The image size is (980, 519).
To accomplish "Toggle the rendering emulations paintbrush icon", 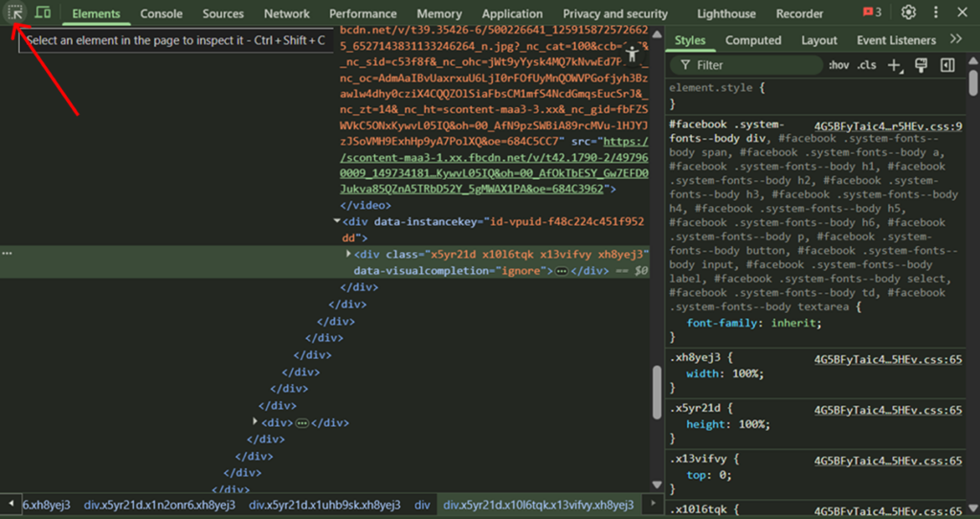I will [921, 65].
